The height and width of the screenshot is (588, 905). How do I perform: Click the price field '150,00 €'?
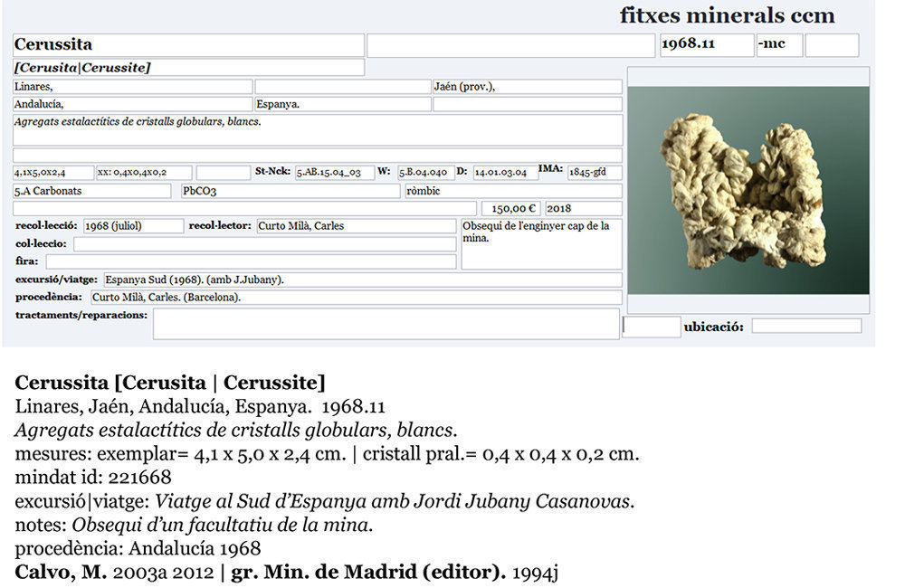point(511,209)
